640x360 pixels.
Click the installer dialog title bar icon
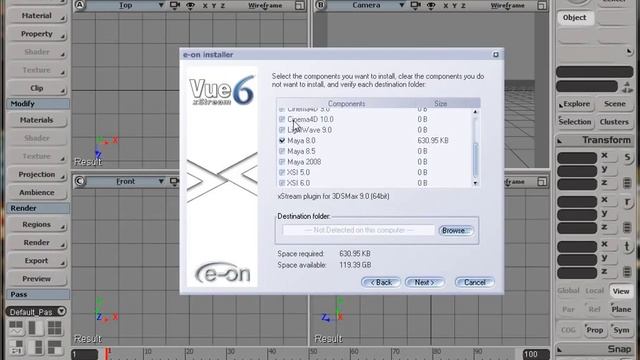496,55
